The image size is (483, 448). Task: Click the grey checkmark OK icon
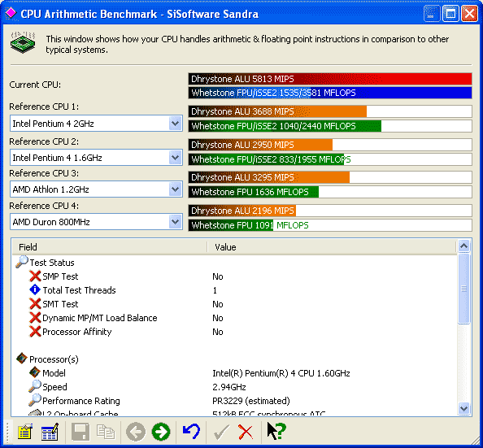coord(221,433)
